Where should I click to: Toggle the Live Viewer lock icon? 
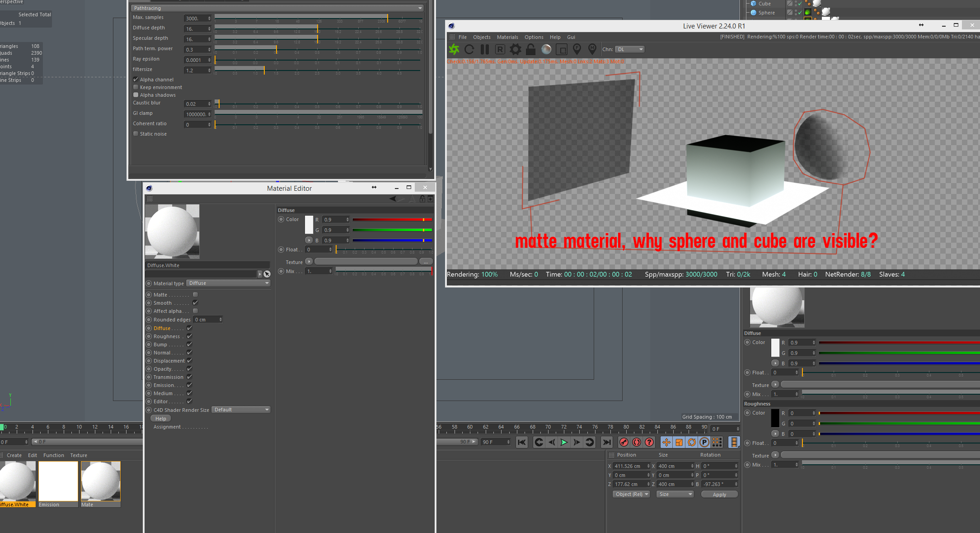tap(531, 49)
